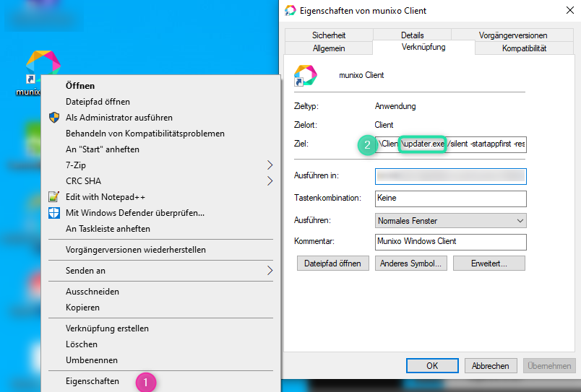Open the Ausführen dropdown Normales Fenster
Viewport: 581px width, 392px height.
[451, 221]
